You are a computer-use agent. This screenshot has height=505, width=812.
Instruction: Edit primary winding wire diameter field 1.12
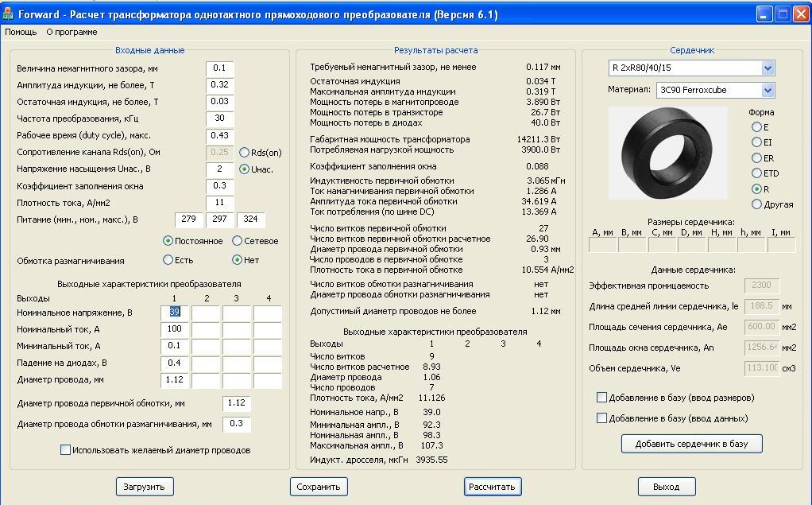click(237, 403)
